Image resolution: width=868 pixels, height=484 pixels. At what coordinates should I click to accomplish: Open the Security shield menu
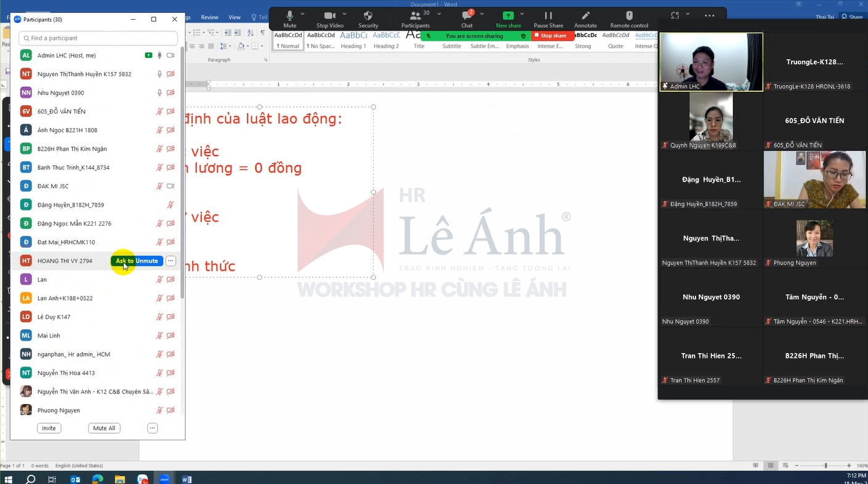tap(368, 16)
